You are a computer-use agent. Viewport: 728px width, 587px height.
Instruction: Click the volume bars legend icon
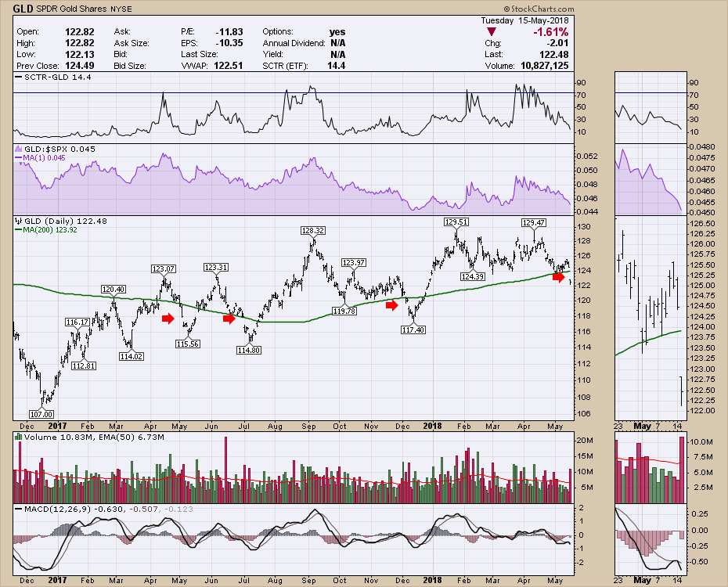[19, 437]
